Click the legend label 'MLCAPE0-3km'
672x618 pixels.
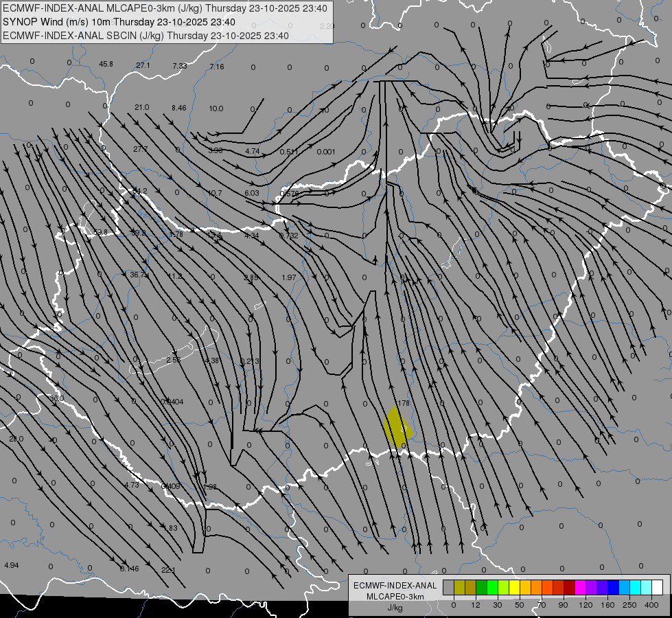(x=395, y=597)
